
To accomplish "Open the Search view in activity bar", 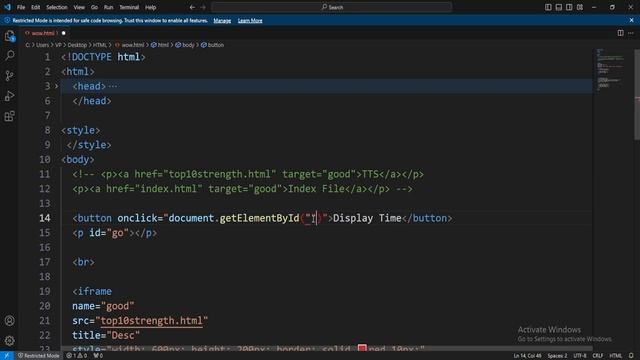I will (x=9, y=56).
